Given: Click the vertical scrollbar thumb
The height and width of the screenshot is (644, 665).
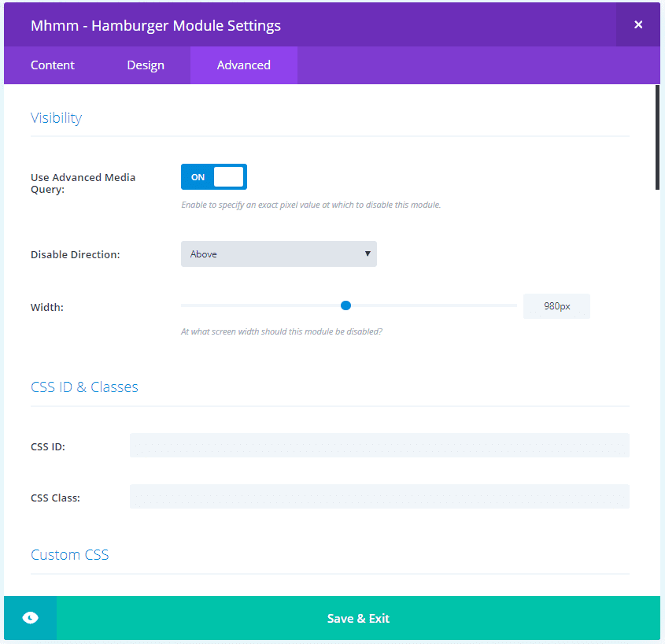Looking at the screenshot, I should [657, 138].
